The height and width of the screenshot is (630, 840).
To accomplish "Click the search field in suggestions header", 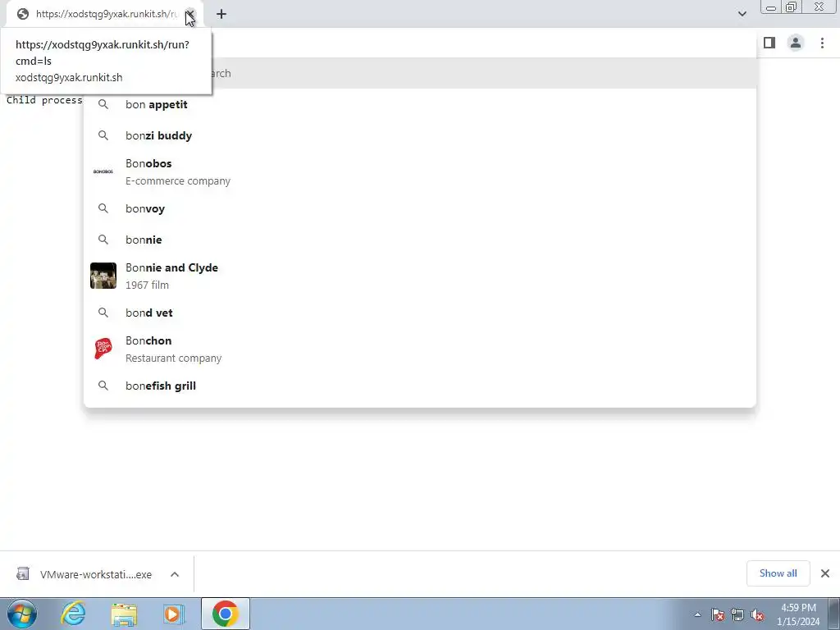I will click(420, 73).
